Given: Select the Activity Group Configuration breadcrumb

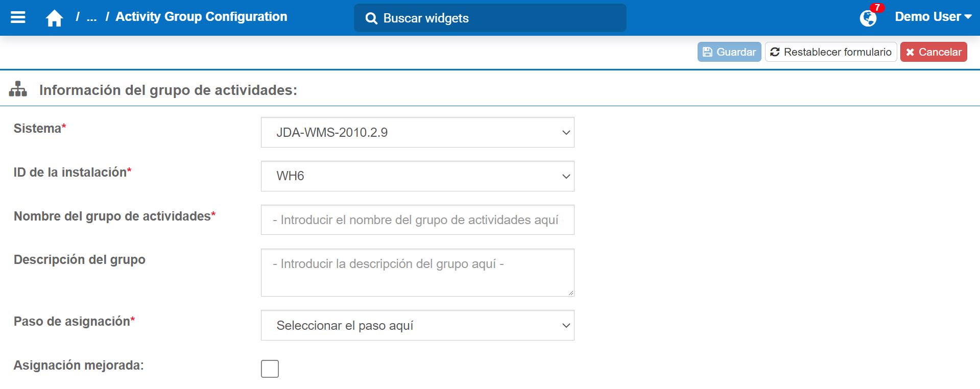Looking at the screenshot, I should tap(201, 17).
